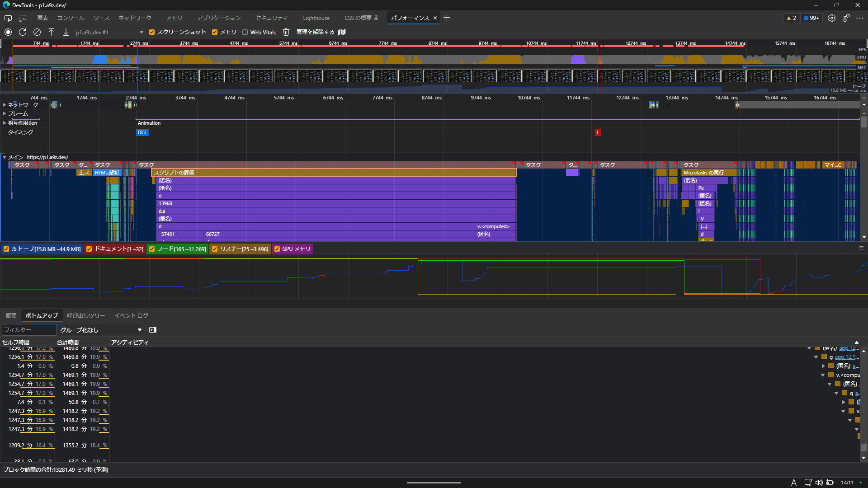Enable the Web Vitals checkbox
The height and width of the screenshot is (488, 868).
click(x=245, y=32)
